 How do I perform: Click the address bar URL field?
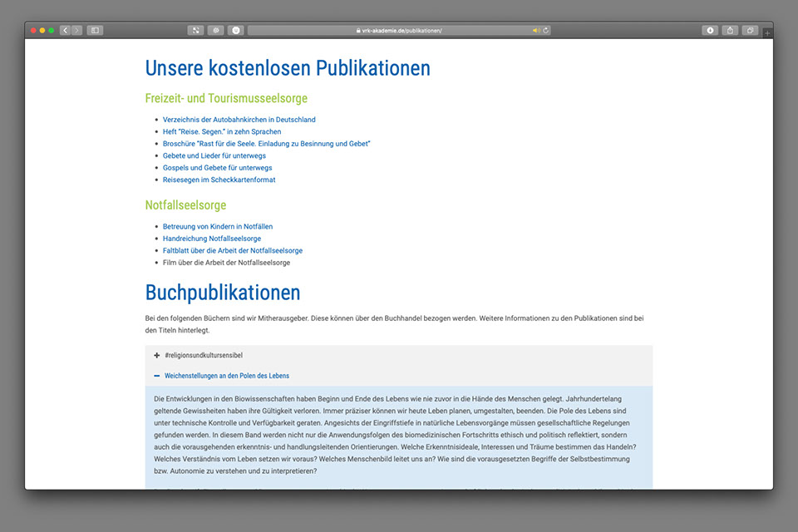pyautogui.click(x=399, y=31)
